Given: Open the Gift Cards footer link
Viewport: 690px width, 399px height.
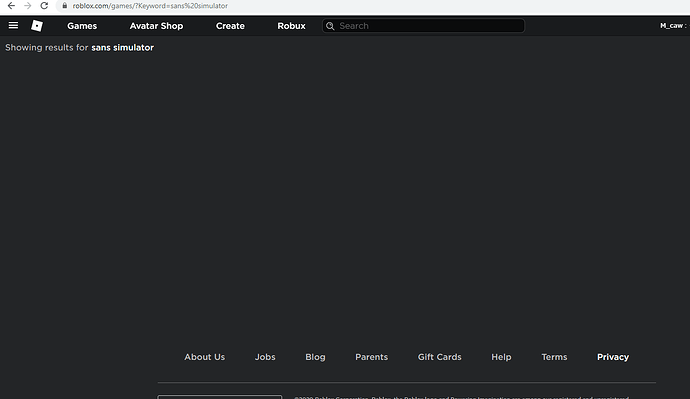Looking at the screenshot, I should tap(440, 357).
